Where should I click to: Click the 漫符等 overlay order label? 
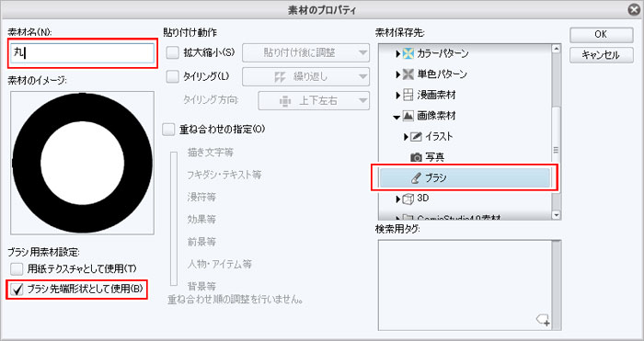tap(201, 198)
